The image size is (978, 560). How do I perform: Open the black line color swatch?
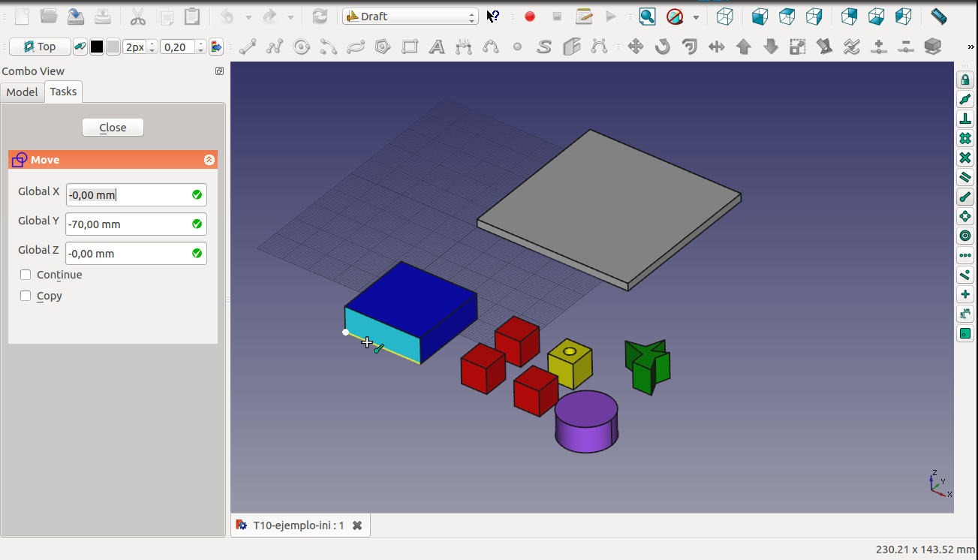click(x=97, y=47)
